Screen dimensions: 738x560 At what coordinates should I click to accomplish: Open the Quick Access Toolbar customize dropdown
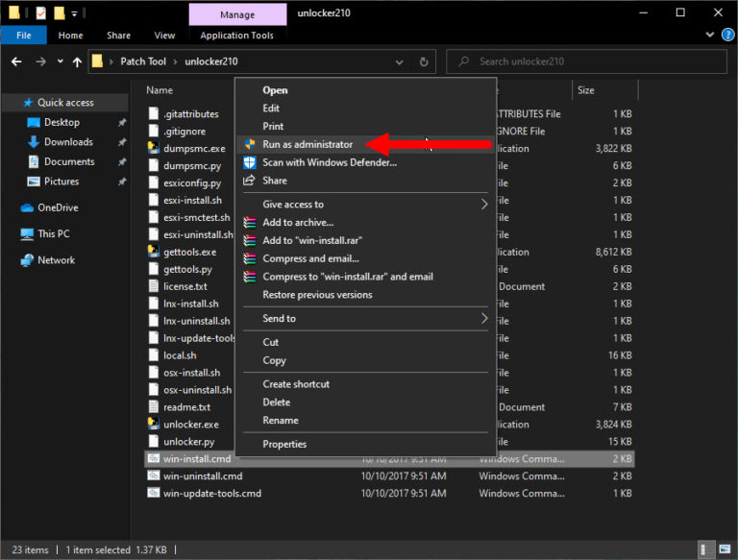74,13
